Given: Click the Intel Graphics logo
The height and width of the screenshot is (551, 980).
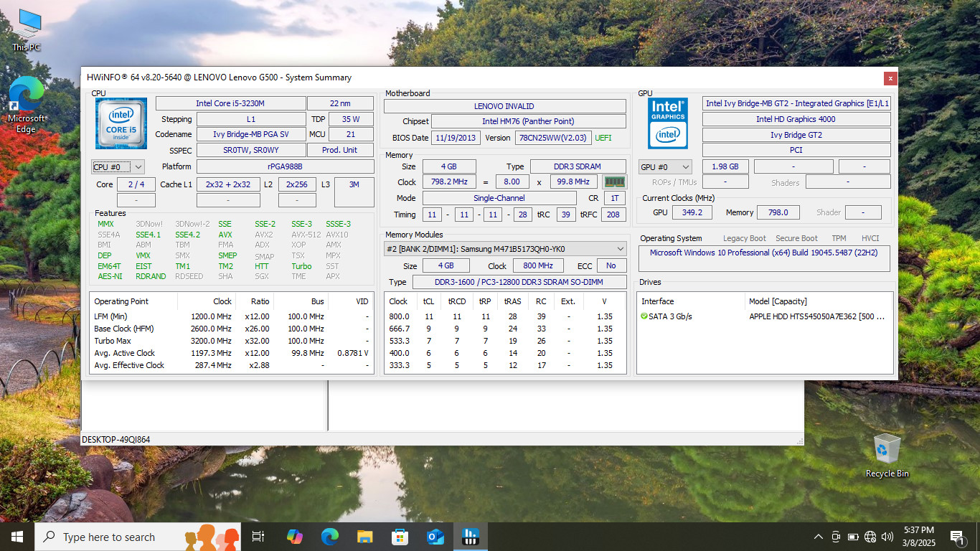Looking at the screenshot, I should 668,123.
